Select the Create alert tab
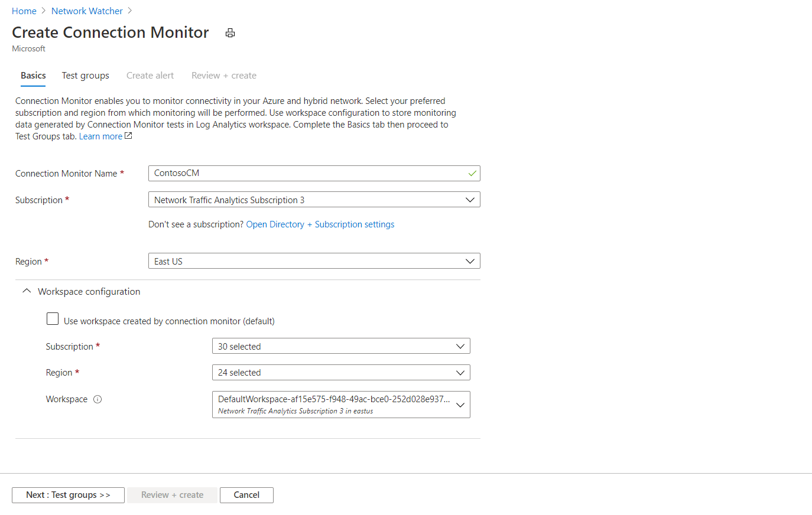 pos(150,75)
